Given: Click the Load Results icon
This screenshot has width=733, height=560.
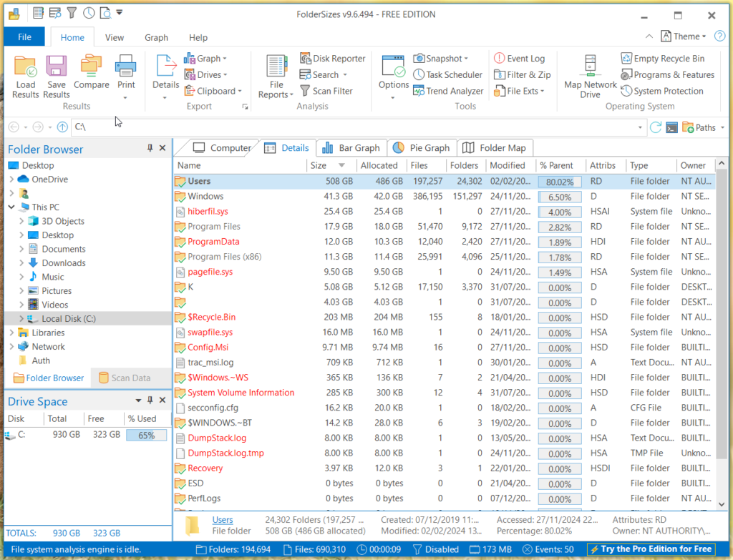Looking at the screenshot, I should click(25, 76).
